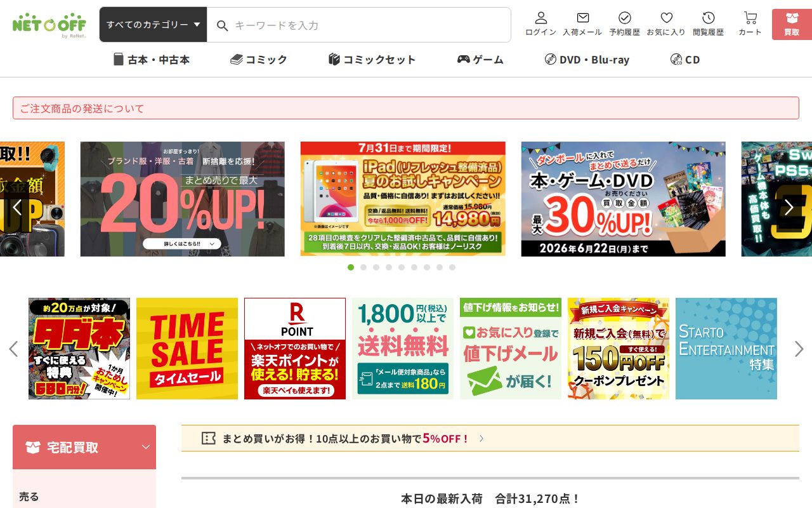Open すべてのカテゴリー dropdown
The width and height of the screenshot is (812, 508).
[x=153, y=25]
